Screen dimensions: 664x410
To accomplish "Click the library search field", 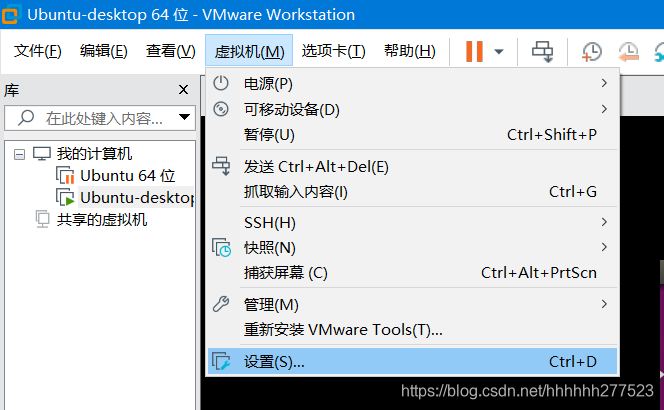I will click(100, 118).
